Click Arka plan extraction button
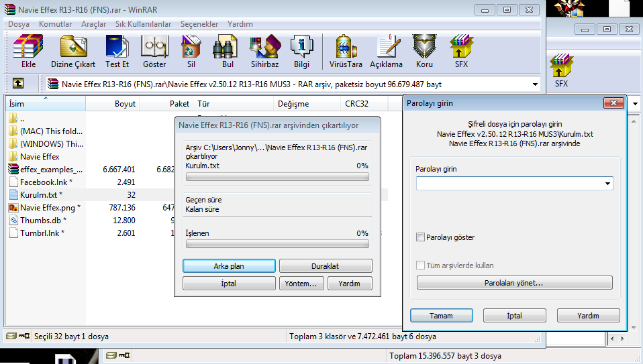Viewport: 643px width, 364px height. (229, 265)
